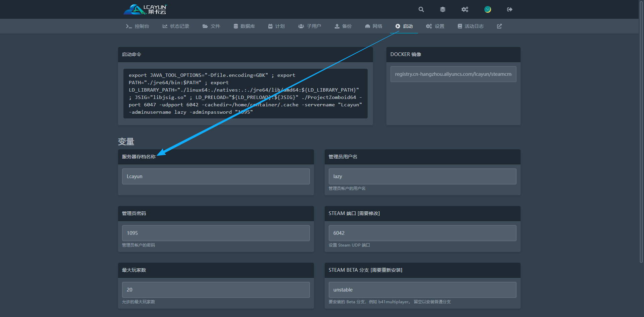This screenshot has height=317, width=644.
Task: Click the 管理员密码 field showing 1095
Action: click(216, 233)
